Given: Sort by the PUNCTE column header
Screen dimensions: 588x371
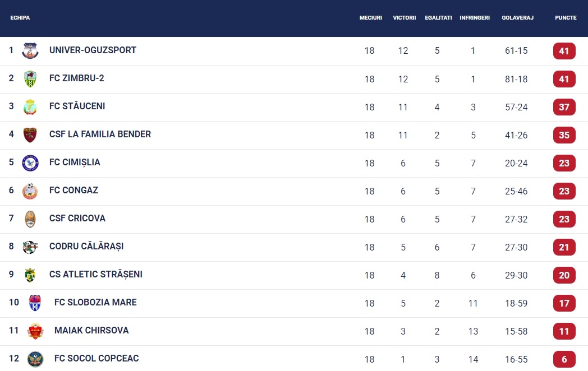Looking at the screenshot, I should pyautogui.click(x=566, y=17).
